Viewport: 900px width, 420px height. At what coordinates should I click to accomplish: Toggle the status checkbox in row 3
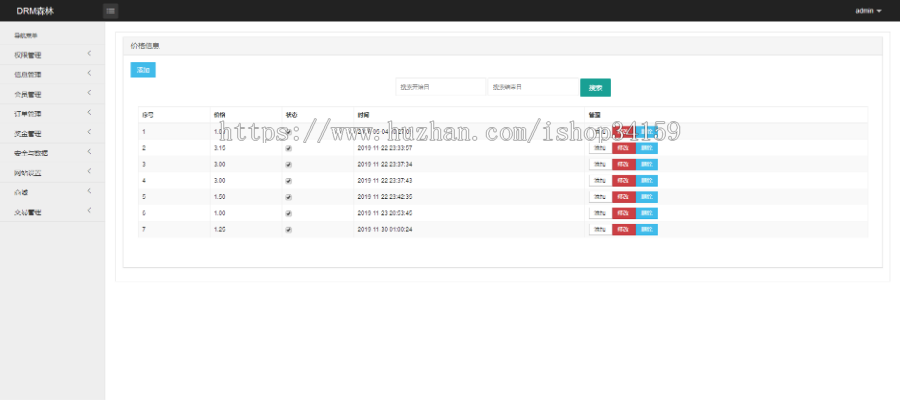click(x=289, y=165)
